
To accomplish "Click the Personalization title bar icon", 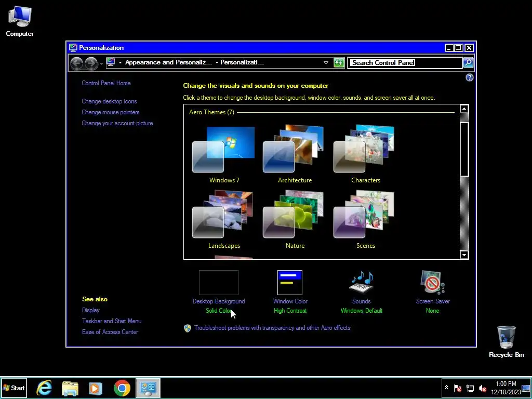I will tap(73, 47).
